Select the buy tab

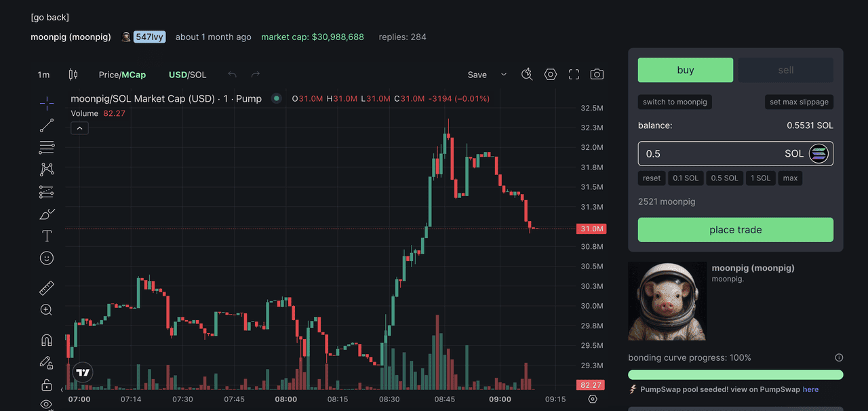(685, 70)
